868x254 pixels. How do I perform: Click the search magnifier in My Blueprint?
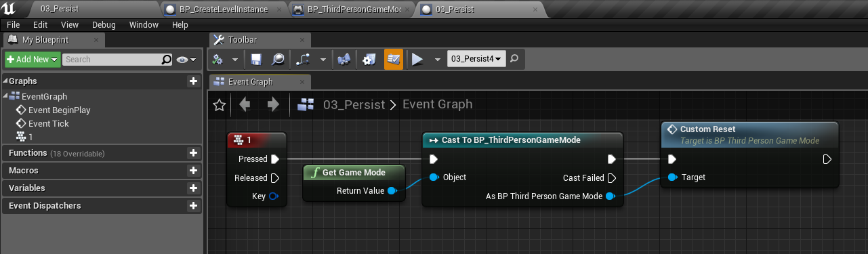click(167, 60)
